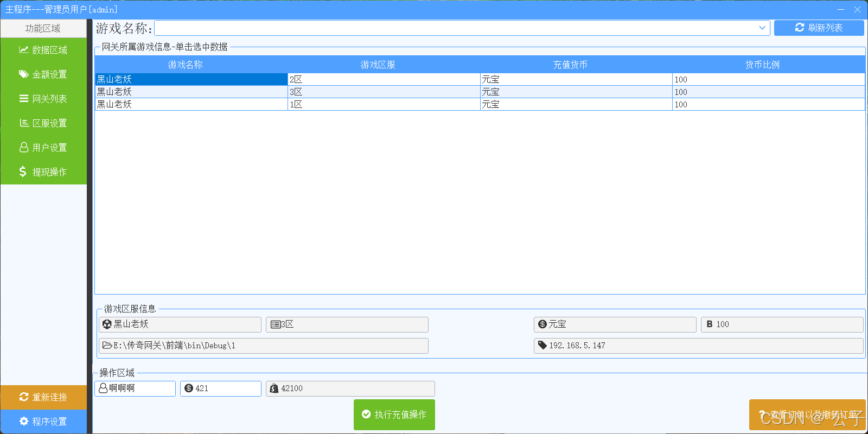
Task: Click the 啊啊啊 account input field
Action: click(x=135, y=388)
